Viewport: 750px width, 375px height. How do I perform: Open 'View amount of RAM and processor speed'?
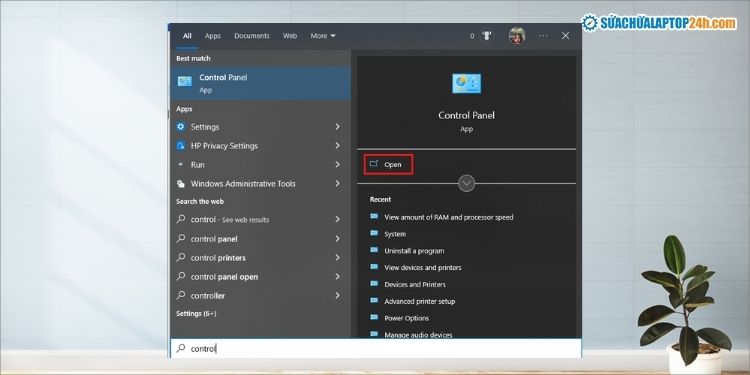[449, 217]
